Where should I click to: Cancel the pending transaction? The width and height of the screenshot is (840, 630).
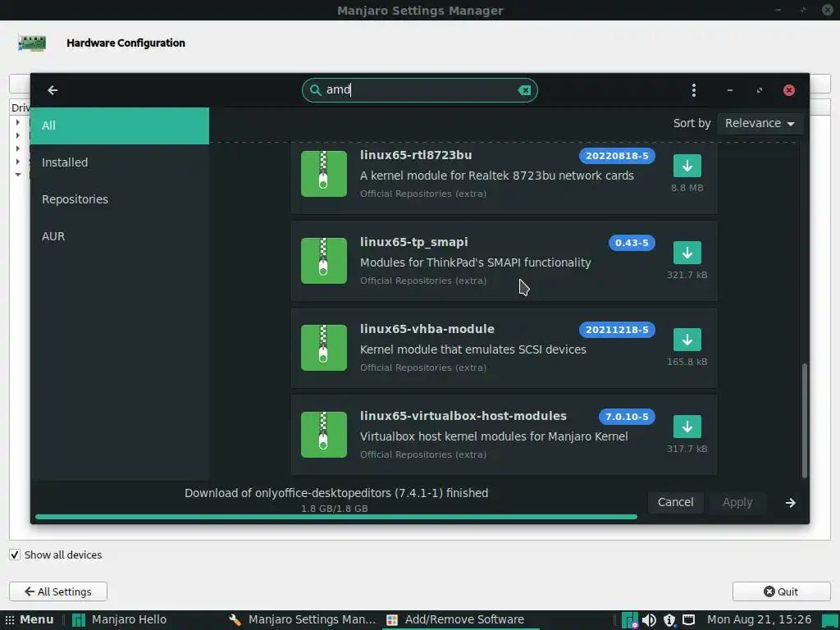pos(675,503)
